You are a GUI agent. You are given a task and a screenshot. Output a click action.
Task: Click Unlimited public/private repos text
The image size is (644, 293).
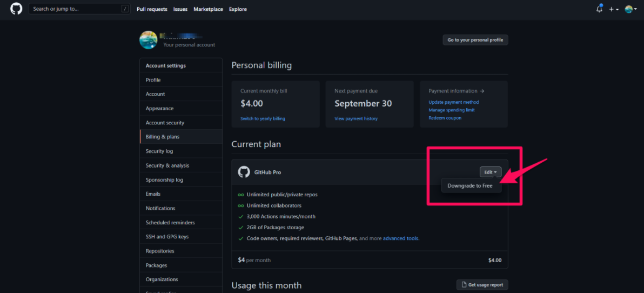coord(282,195)
